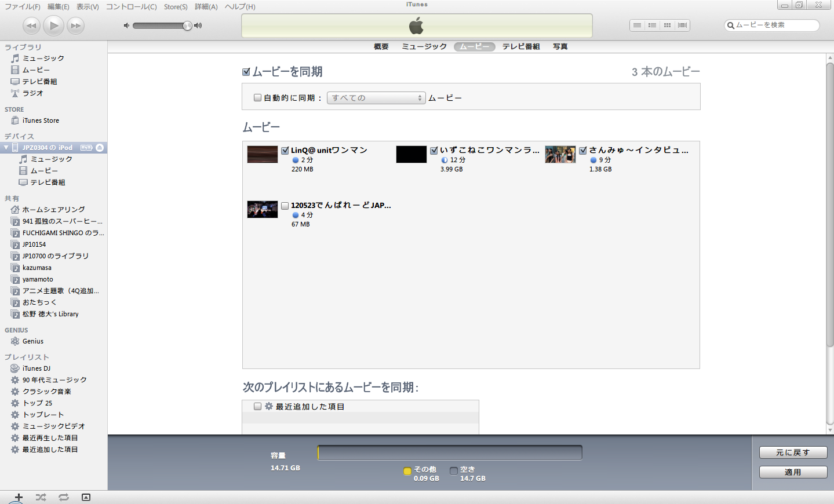
Task: Open the ファイル(F) menu
Action: pyautogui.click(x=23, y=7)
